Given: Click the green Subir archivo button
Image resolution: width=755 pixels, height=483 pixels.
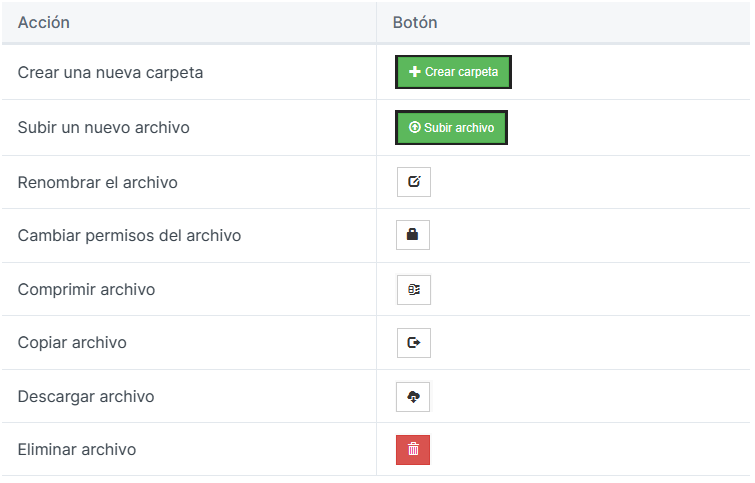Looking at the screenshot, I should [x=451, y=128].
